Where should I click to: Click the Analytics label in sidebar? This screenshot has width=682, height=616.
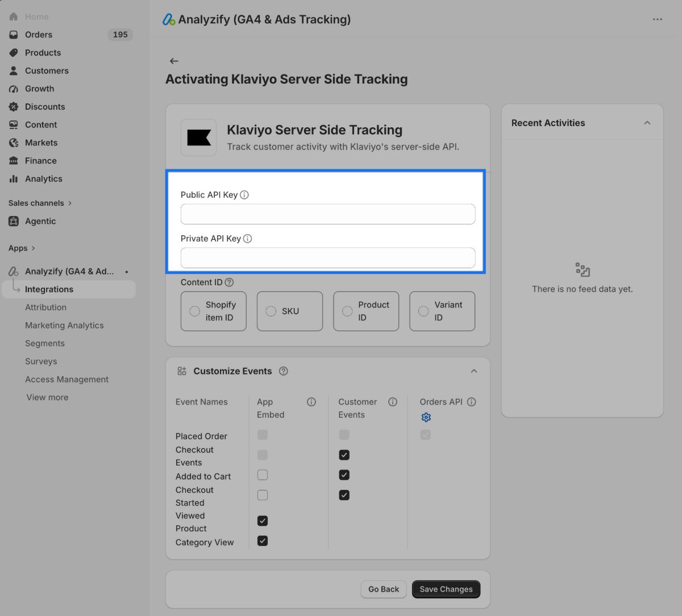[x=44, y=179]
